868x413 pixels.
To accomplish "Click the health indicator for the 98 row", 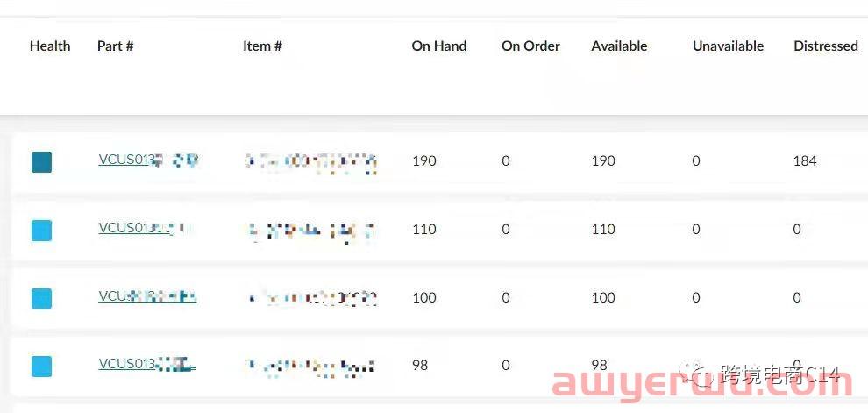I will [x=41, y=367].
